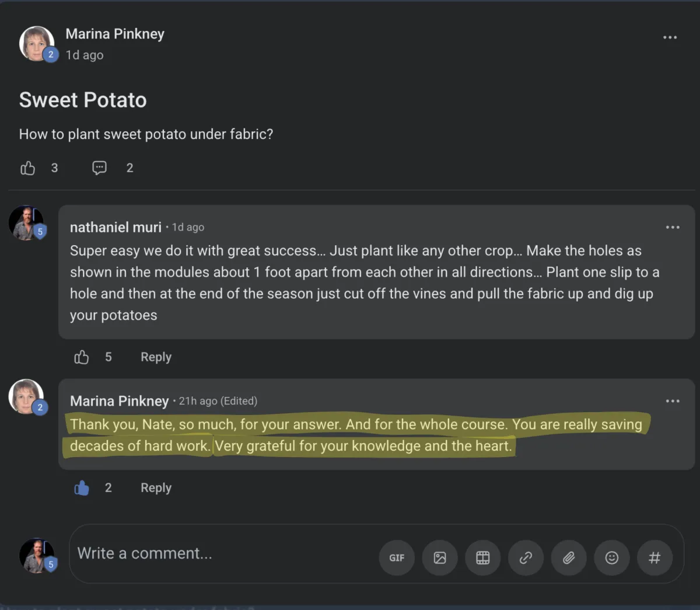Open Marina Pinkney's profile from post header

pos(114,34)
